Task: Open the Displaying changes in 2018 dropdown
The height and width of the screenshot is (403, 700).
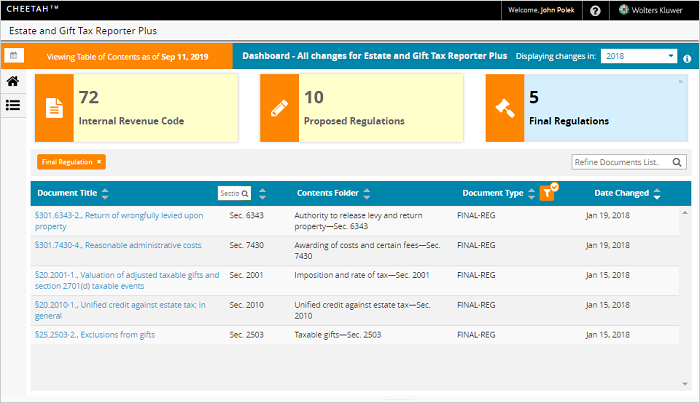Action: pyautogui.click(x=639, y=56)
